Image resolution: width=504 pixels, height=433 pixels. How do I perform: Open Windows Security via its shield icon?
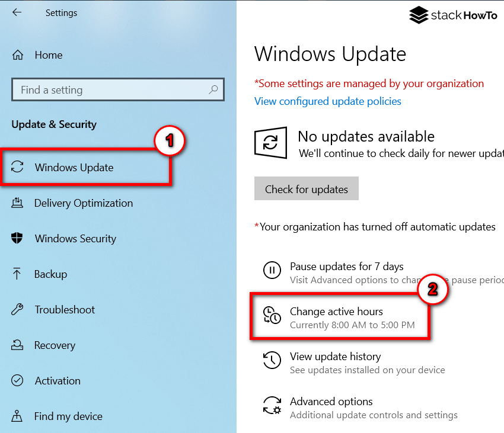click(18, 239)
